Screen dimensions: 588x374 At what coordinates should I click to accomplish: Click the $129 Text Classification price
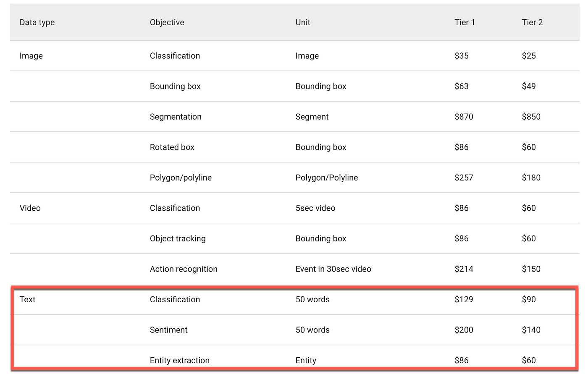click(464, 299)
